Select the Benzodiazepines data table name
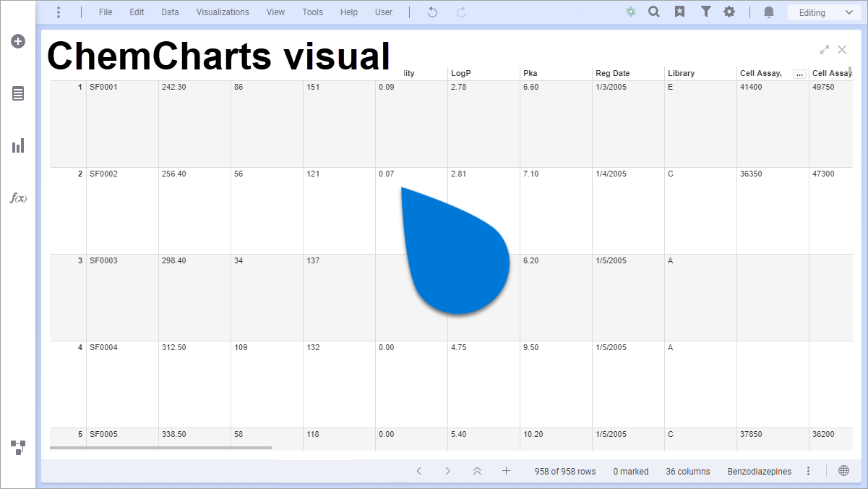 coord(759,471)
